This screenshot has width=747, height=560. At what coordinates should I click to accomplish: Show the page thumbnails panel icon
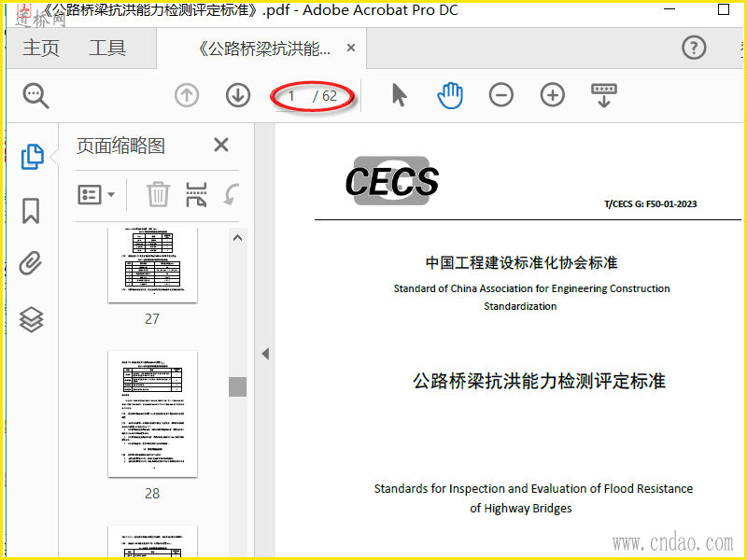(x=32, y=157)
